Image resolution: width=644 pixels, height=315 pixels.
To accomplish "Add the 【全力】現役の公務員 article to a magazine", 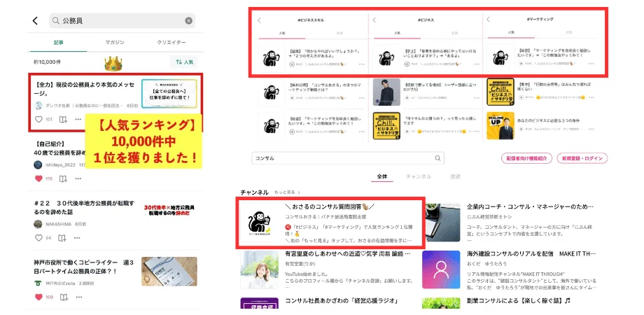I will (63, 120).
